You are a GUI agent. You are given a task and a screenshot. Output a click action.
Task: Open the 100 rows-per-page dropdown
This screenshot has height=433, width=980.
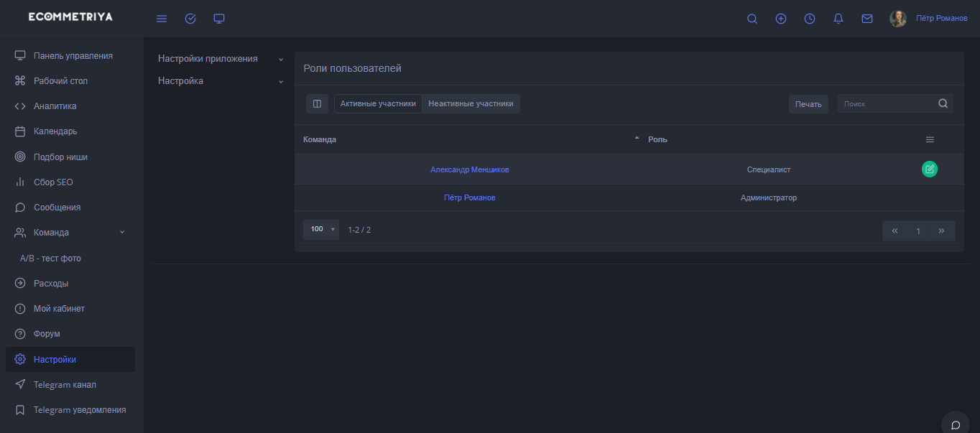pyautogui.click(x=321, y=230)
